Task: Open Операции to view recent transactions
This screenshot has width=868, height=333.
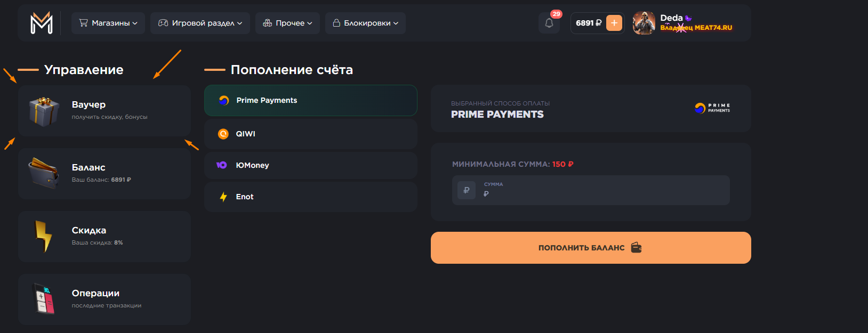Action: [105, 299]
